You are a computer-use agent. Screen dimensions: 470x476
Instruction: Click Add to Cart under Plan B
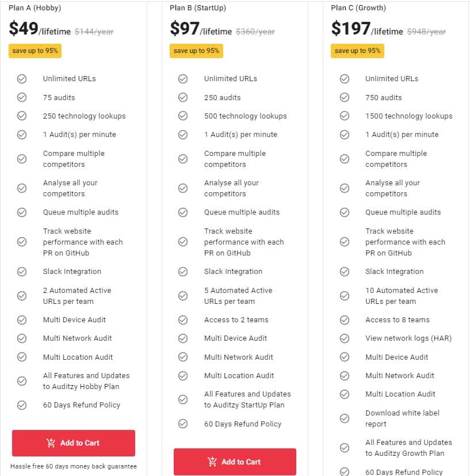coord(235,462)
